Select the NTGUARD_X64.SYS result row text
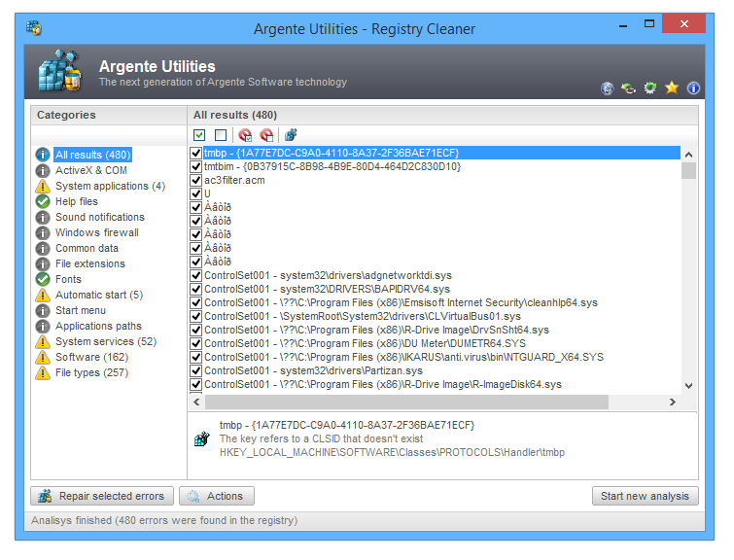The image size is (734, 560). (404, 357)
